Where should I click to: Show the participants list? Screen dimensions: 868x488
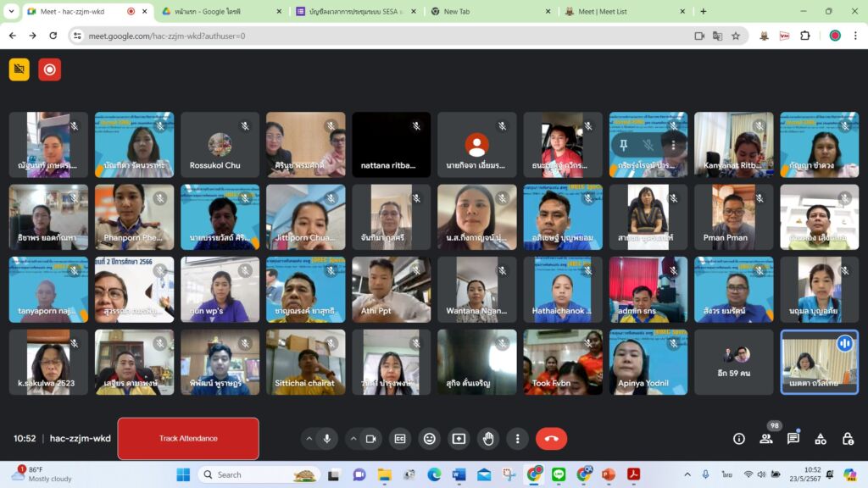pos(766,439)
